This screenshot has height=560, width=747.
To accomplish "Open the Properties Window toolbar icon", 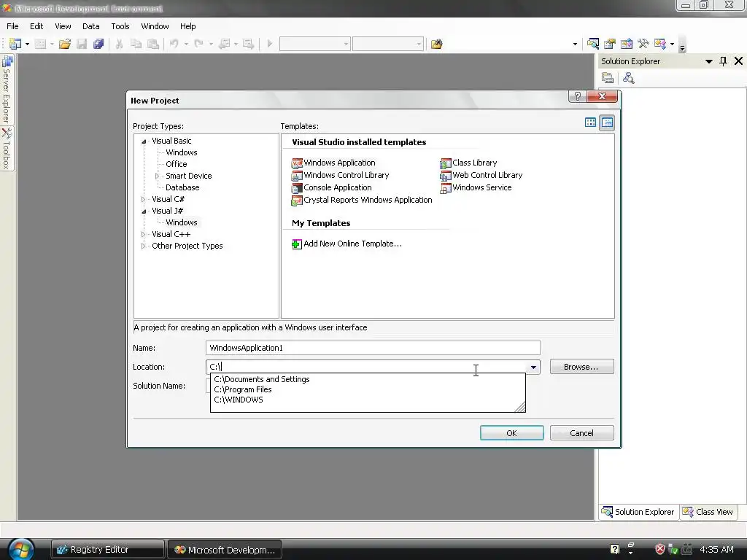I will [610, 44].
